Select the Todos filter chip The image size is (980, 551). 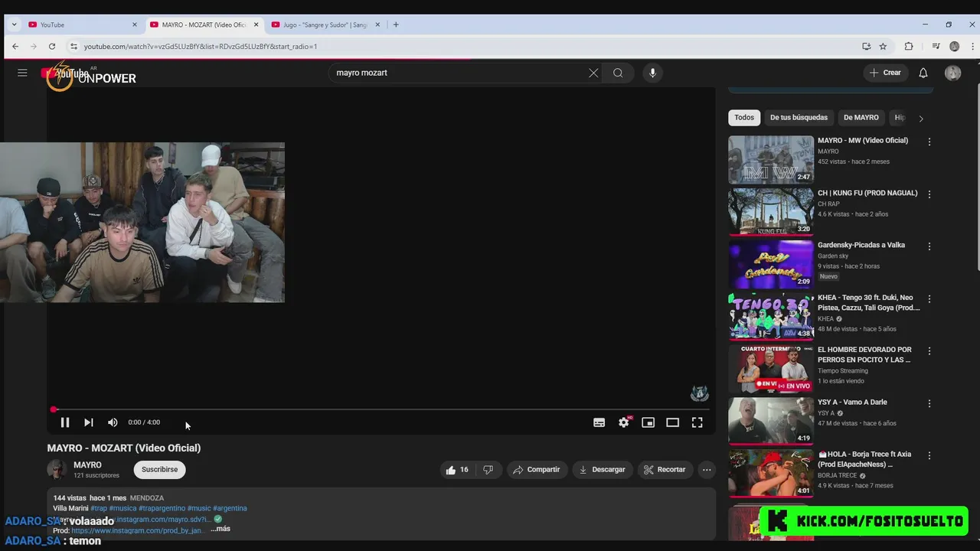point(744,118)
